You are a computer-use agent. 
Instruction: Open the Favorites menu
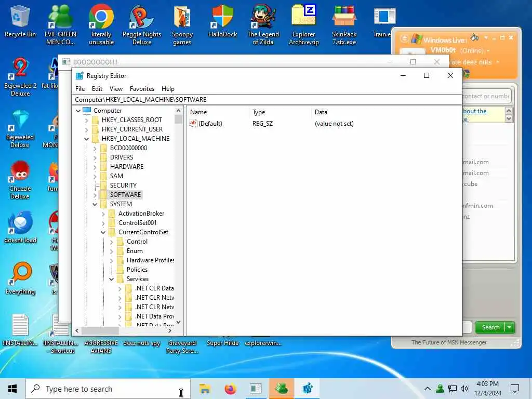[x=142, y=89]
